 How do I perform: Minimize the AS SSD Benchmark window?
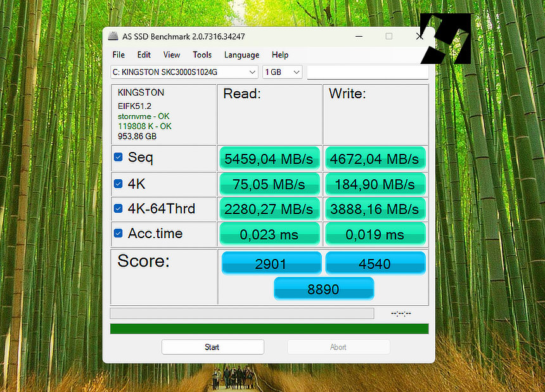click(x=359, y=37)
